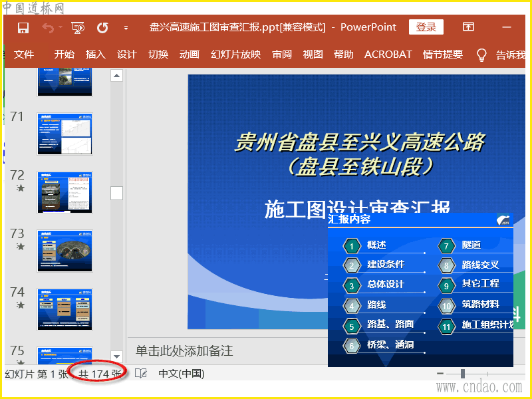Select slide 73 thumbnail
The image size is (532, 399).
coord(65,251)
